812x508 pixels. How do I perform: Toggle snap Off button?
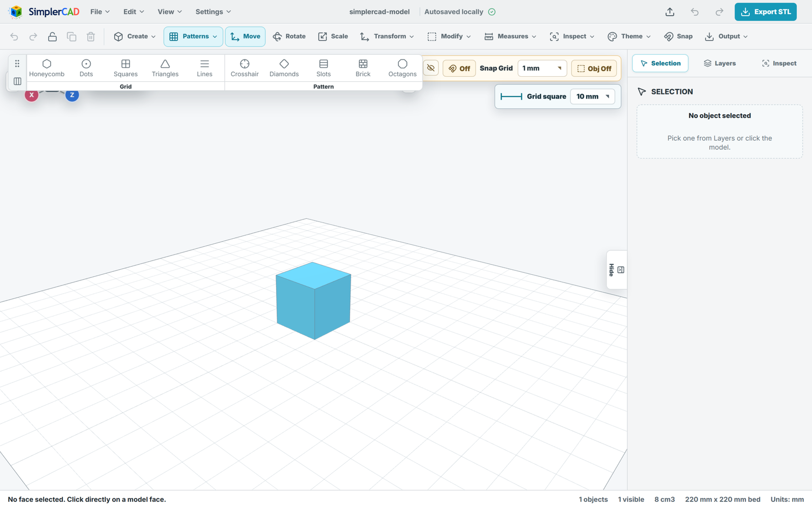[459, 69]
